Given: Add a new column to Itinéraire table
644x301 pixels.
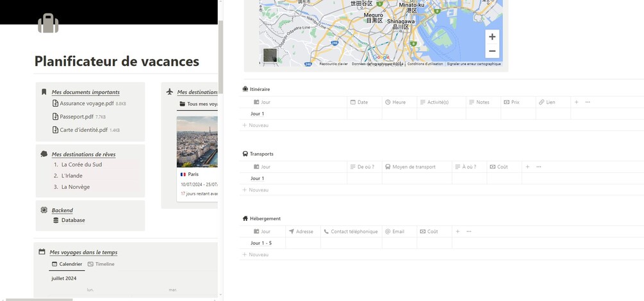Looking at the screenshot, I should click(x=576, y=102).
